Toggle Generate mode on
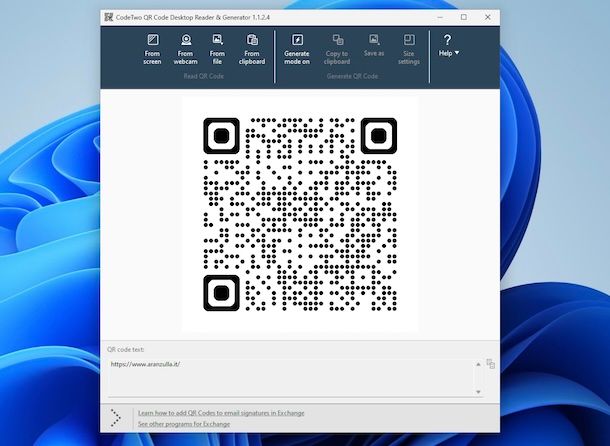Screen dimensions: 610x446 [297, 49]
